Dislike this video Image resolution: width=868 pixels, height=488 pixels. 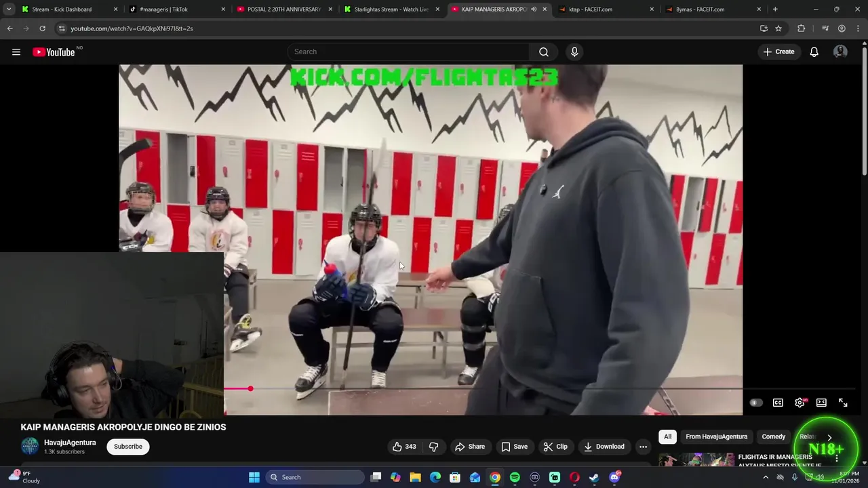pyautogui.click(x=433, y=447)
